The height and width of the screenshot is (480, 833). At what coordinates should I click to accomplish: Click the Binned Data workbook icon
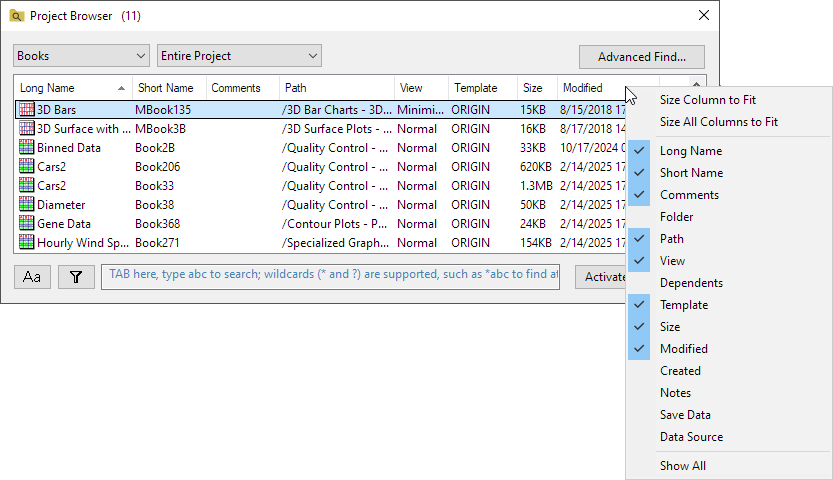coord(27,148)
